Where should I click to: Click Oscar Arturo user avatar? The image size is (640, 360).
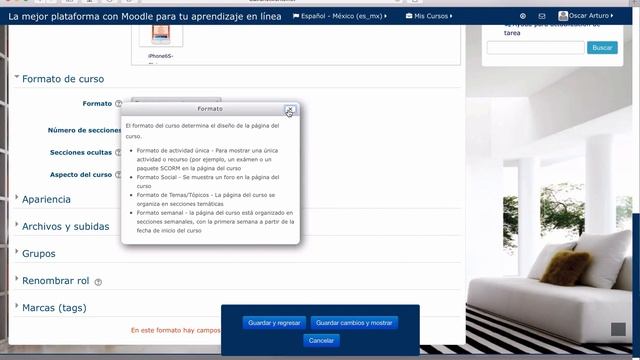(563, 16)
